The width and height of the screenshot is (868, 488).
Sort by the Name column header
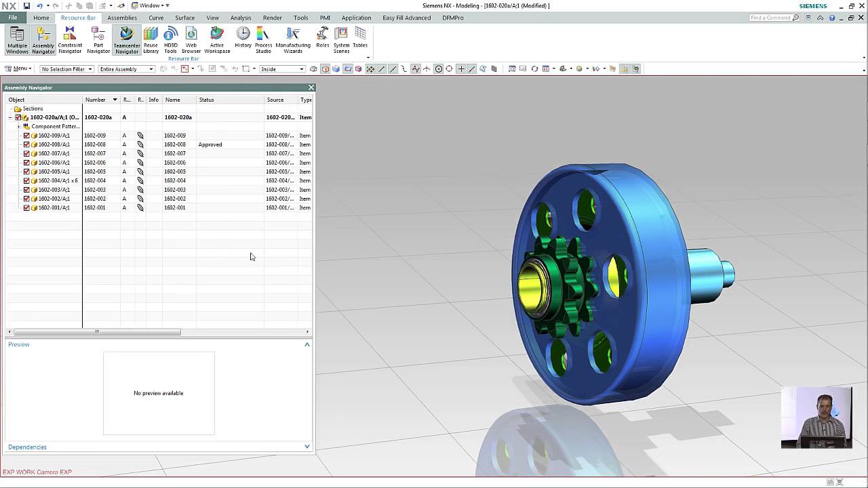point(180,100)
